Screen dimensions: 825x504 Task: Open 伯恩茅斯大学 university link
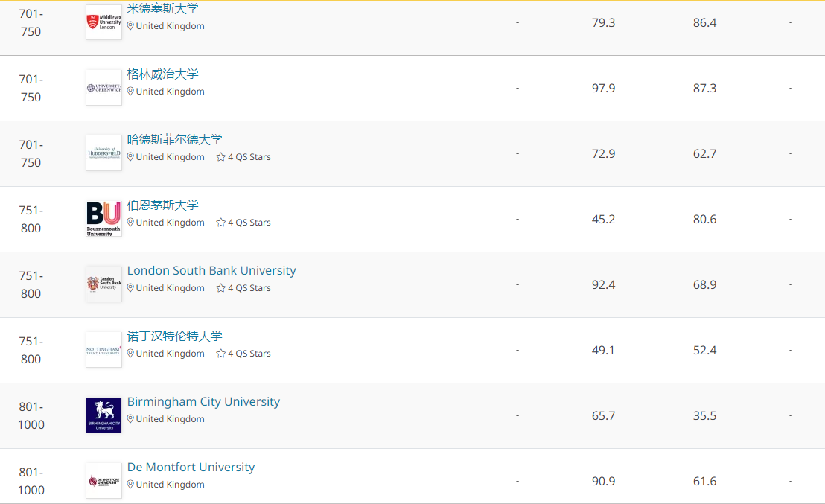pyautogui.click(x=162, y=205)
